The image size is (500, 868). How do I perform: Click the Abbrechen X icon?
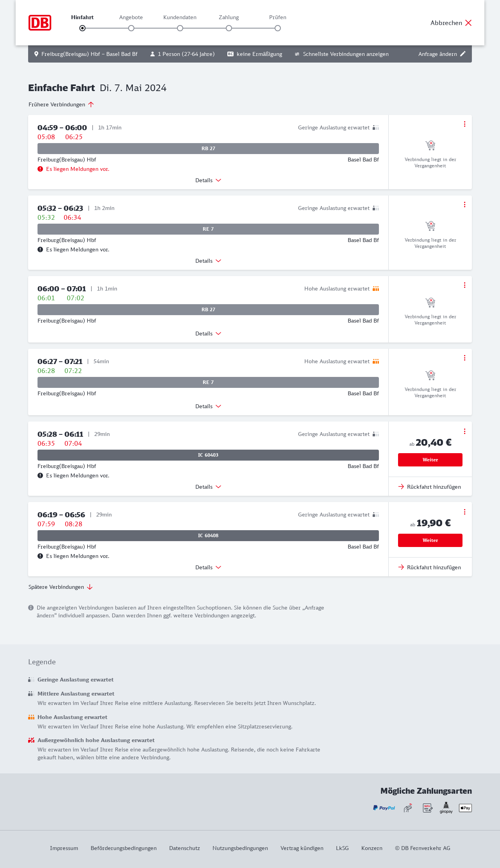click(468, 23)
